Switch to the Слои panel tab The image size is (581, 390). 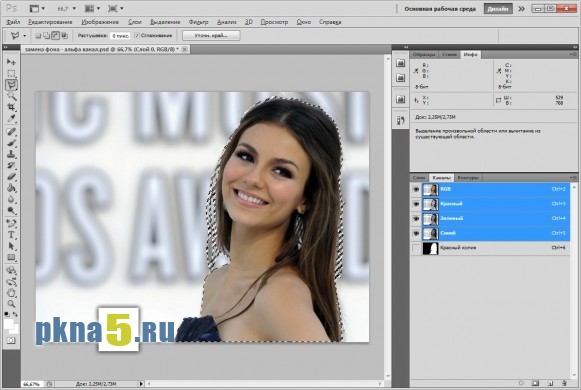[419, 178]
